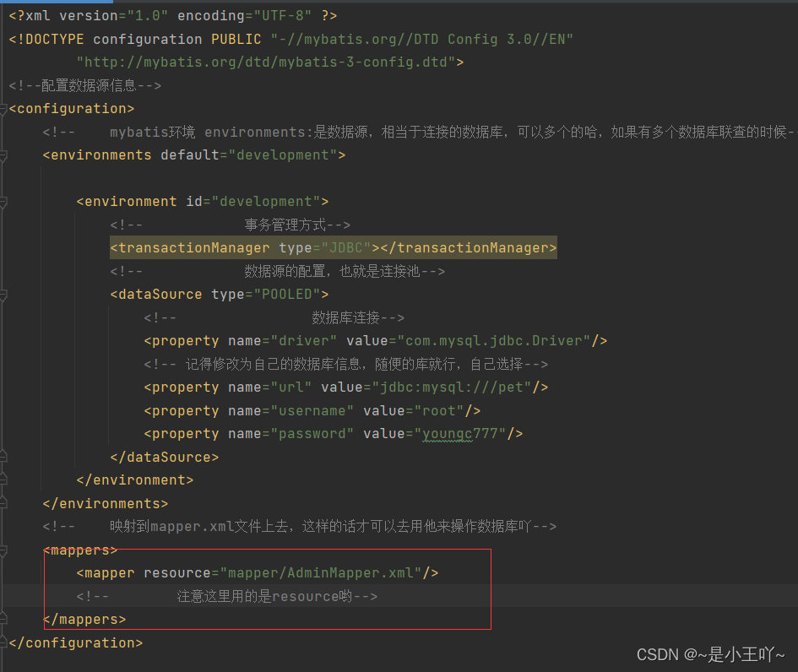Click the underlined youngc777 password value

pos(461,433)
